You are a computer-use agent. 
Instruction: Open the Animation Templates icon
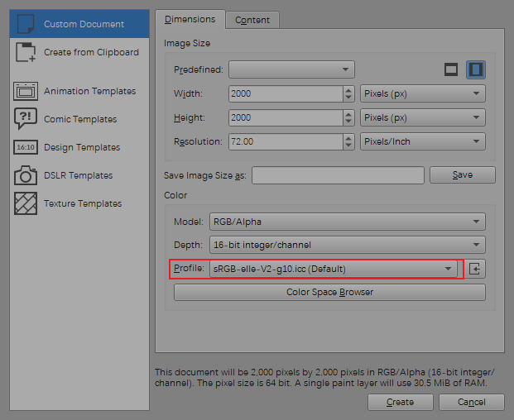26,91
